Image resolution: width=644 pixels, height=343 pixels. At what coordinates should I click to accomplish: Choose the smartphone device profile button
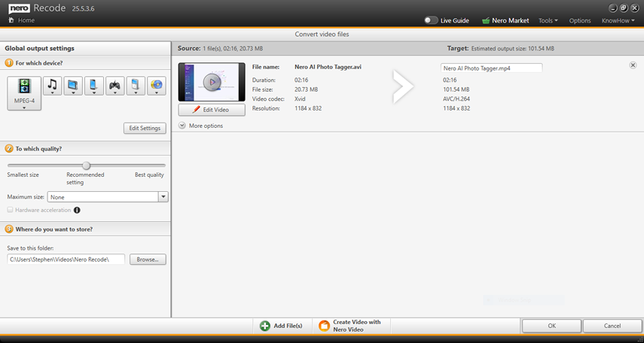(x=94, y=86)
